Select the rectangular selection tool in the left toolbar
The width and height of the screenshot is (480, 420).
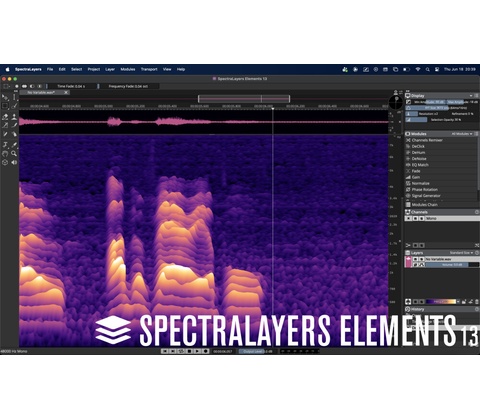coord(5,106)
